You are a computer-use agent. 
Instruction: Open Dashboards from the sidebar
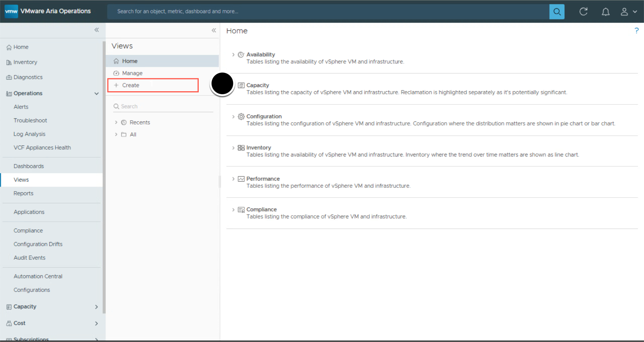click(x=29, y=166)
